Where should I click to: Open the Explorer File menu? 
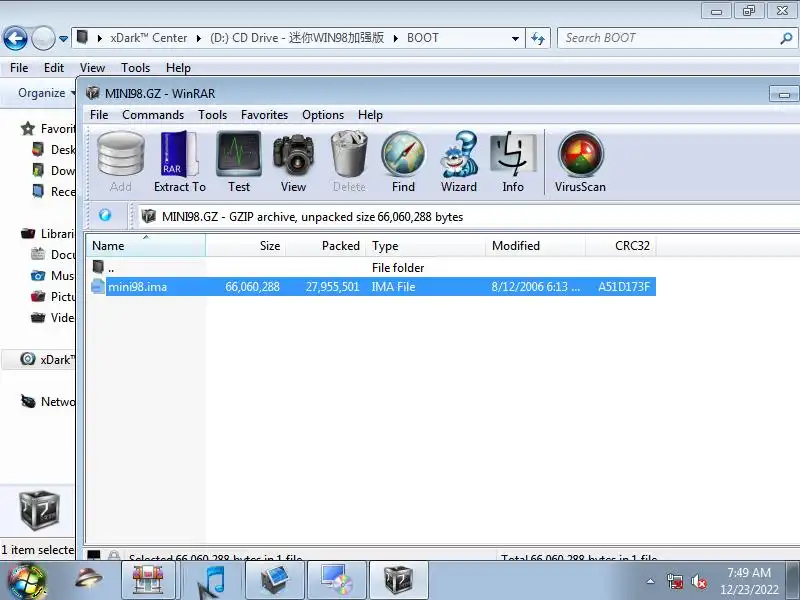[19, 68]
